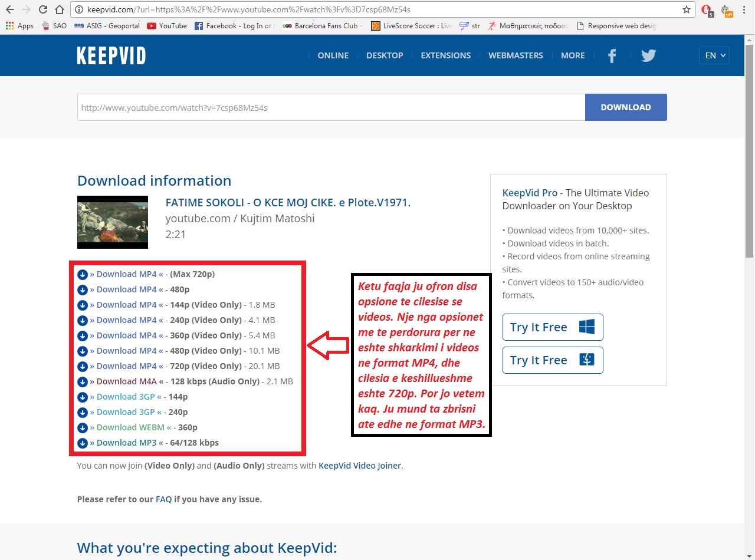This screenshot has width=755, height=560.
Task: Click Try It Free for Windows
Action: 552,327
